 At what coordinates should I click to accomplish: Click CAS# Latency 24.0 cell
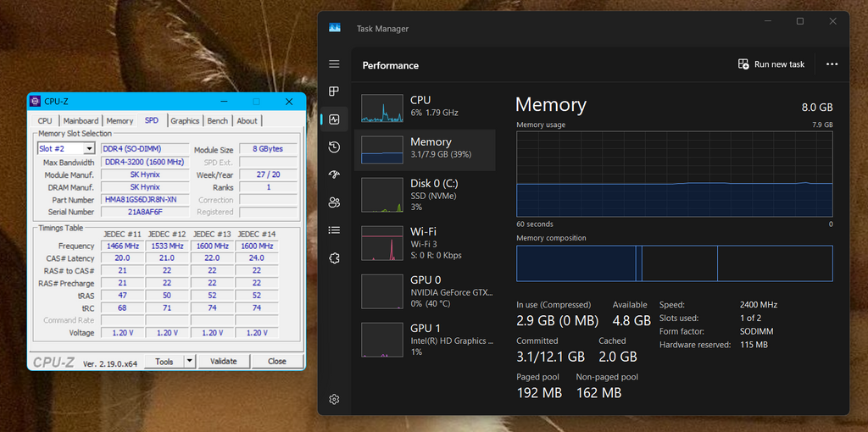point(257,258)
